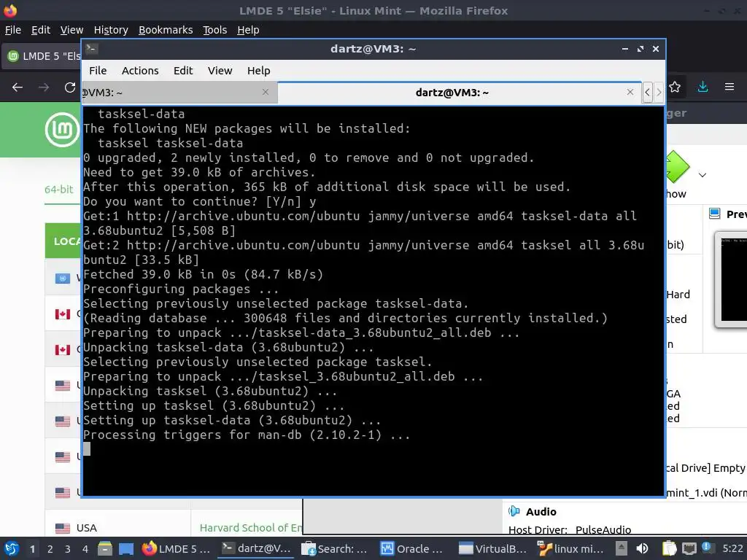The image size is (747, 560).
Task: Open the Firefox hamburger application menu
Action: click(x=729, y=87)
